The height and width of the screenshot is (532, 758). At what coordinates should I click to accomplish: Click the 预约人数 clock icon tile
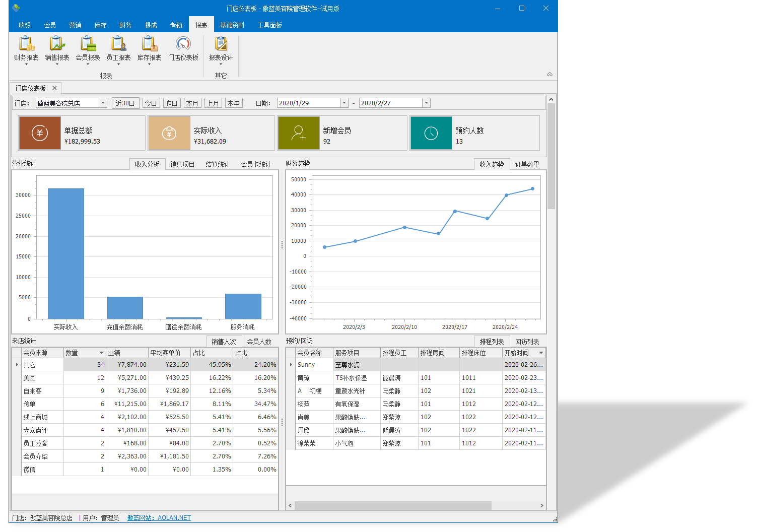pyautogui.click(x=431, y=133)
